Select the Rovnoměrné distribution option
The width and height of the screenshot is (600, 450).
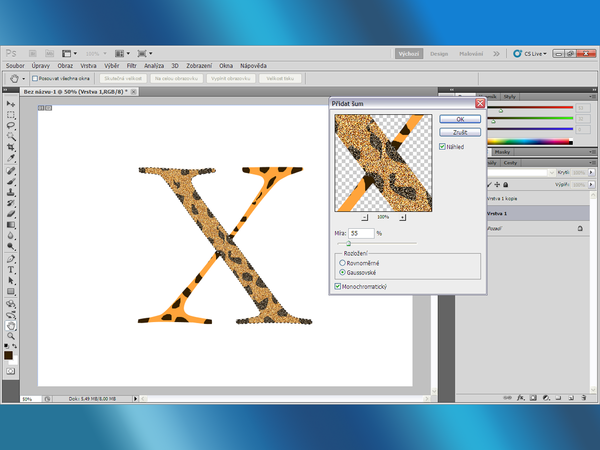[344, 262]
